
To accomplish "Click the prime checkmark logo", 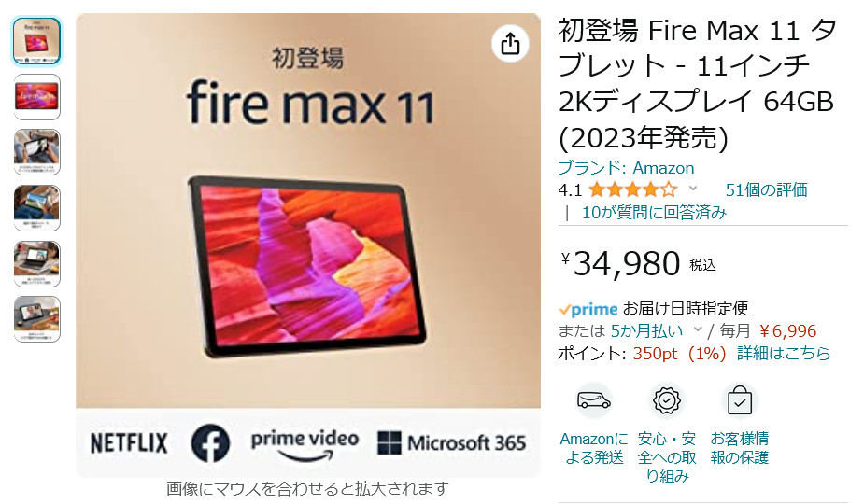I will point(588,309).
